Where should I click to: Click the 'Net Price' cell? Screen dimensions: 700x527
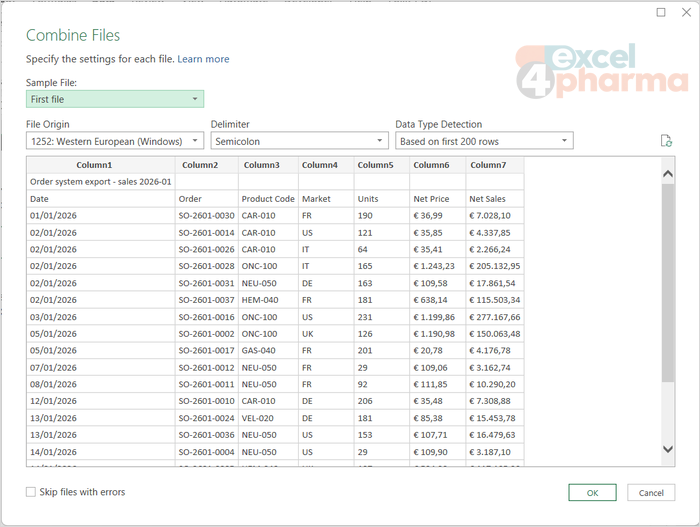pos(438,199)
